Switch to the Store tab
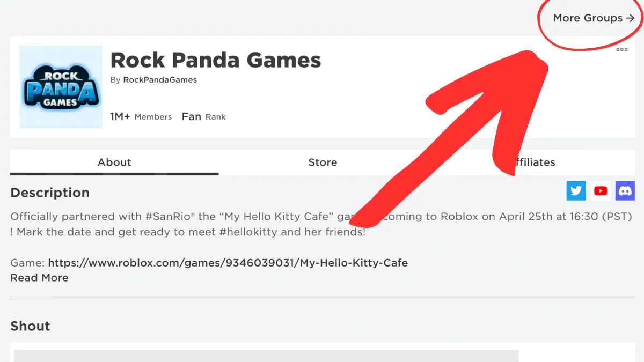This screenshot has height=362, width=644. point(323,162)
